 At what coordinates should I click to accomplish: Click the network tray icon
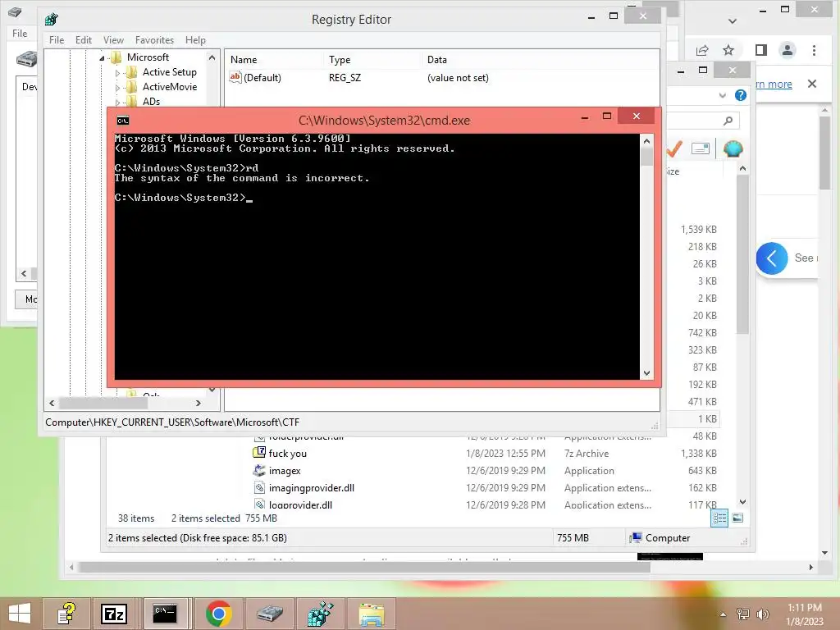[743, 614]
